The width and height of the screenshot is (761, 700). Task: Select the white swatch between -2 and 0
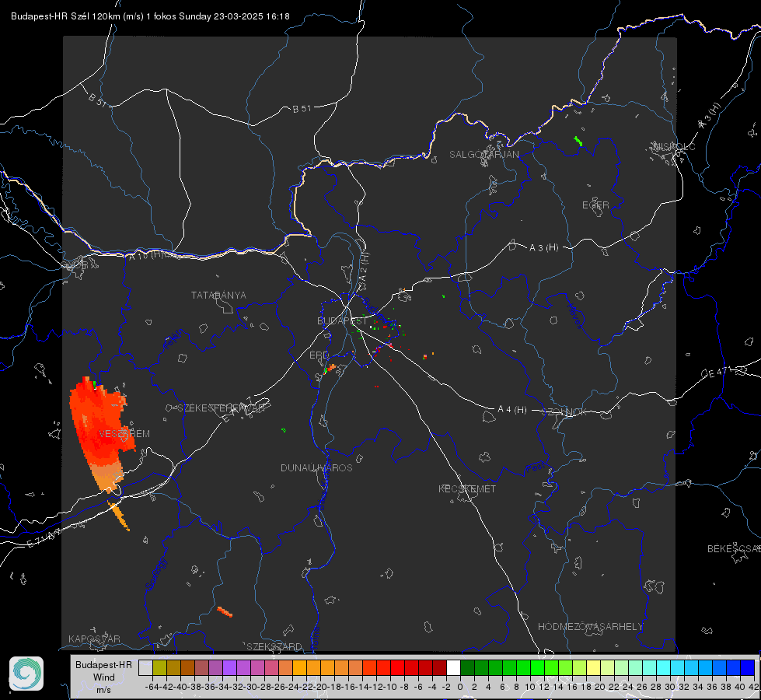coord(453,667)
